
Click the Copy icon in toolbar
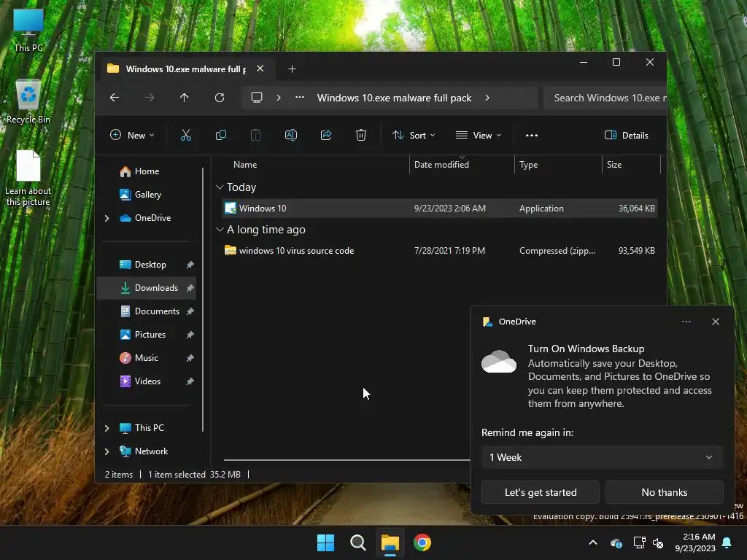pyautogui.click(x=220, y=135)
